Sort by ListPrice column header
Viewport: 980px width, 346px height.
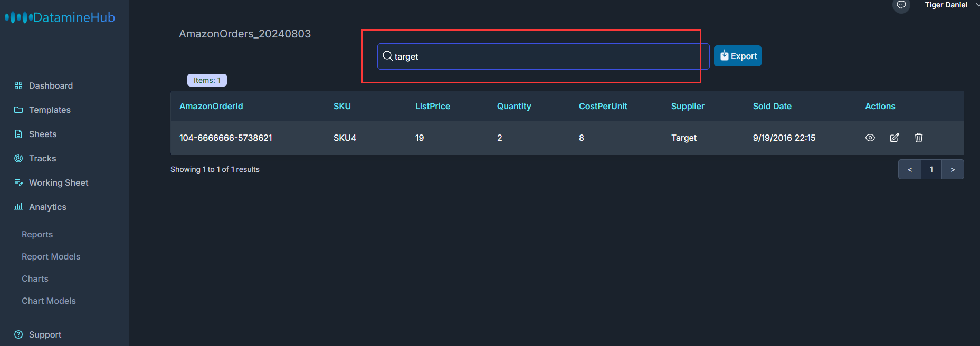(433, 106)
